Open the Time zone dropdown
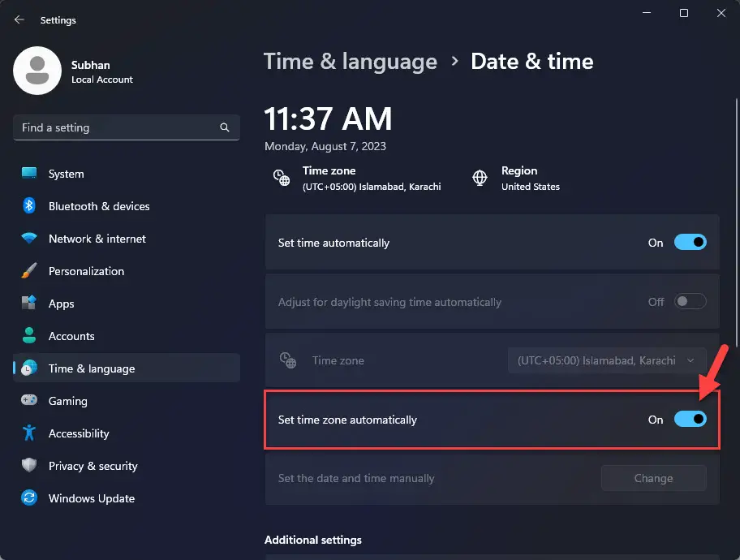Image resolution: width=740 pixels, height=560 pixels. pos(605,360)
